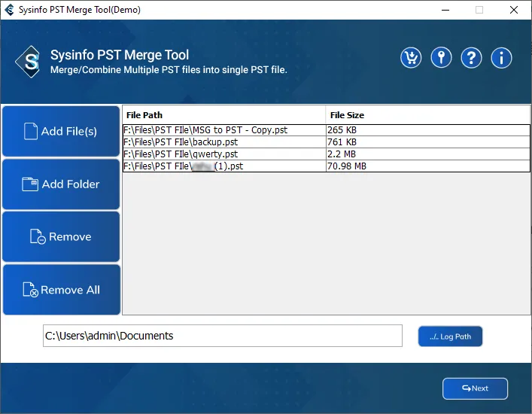The width and height of the screenshot is (532, 414).
Task: Click the log path text field
Action: 223,336
